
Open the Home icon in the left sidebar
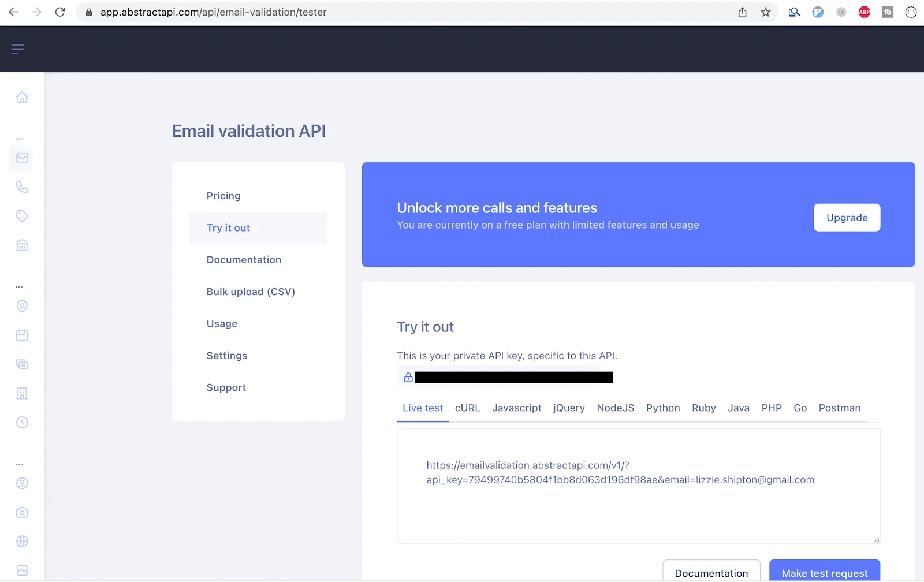click(22, 97)
